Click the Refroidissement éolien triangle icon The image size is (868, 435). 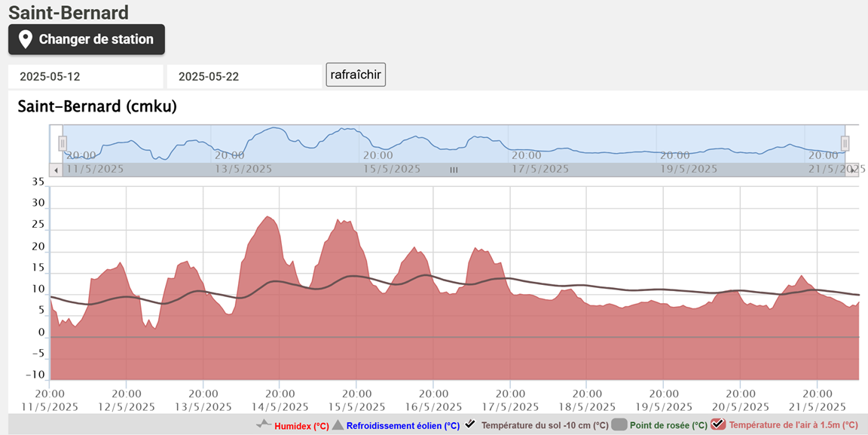[338, 425]
